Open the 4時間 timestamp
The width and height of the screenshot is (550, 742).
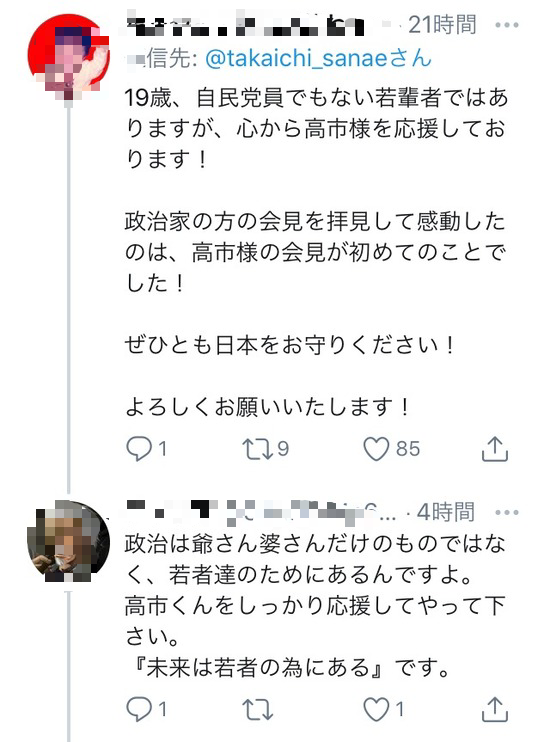pos(445,512)
